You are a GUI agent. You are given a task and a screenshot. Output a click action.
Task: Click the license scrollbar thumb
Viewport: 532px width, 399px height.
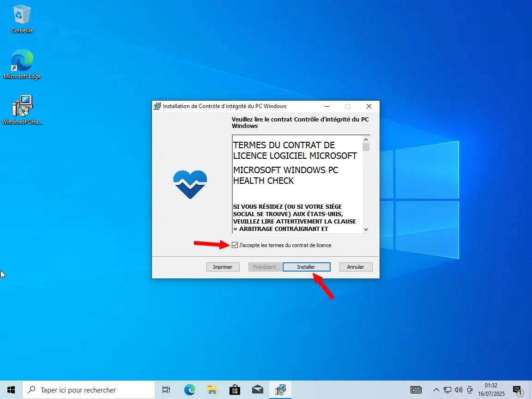coord(366,147)
